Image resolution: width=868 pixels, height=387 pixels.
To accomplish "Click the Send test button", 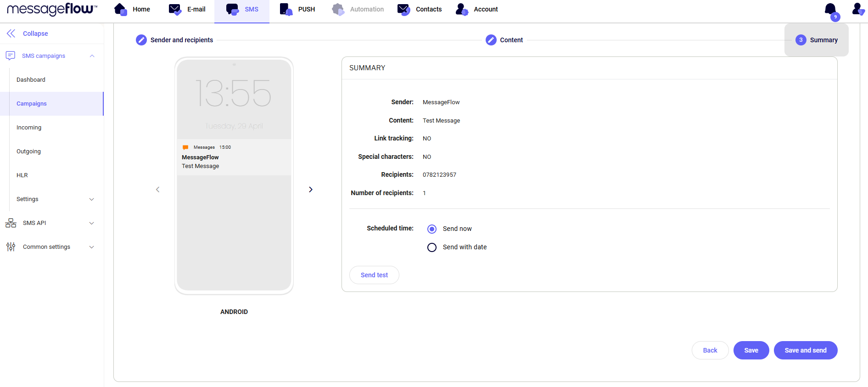I will click(374, 275).
